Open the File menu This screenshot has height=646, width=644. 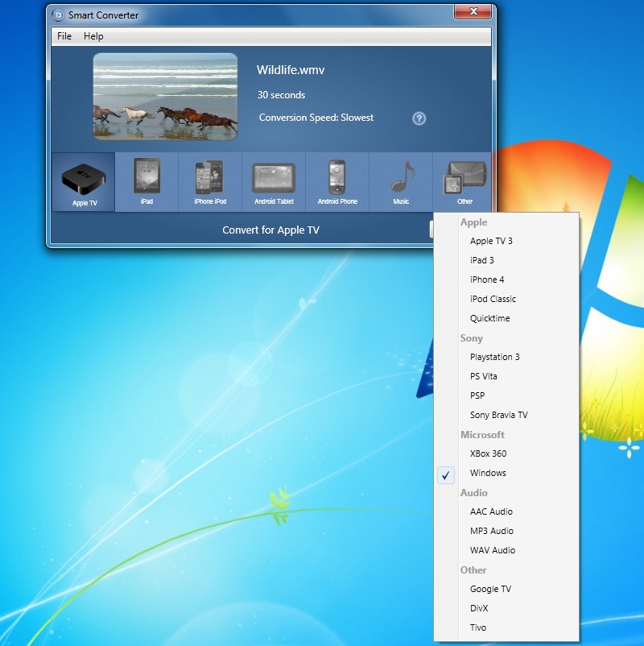pos(64,36)
